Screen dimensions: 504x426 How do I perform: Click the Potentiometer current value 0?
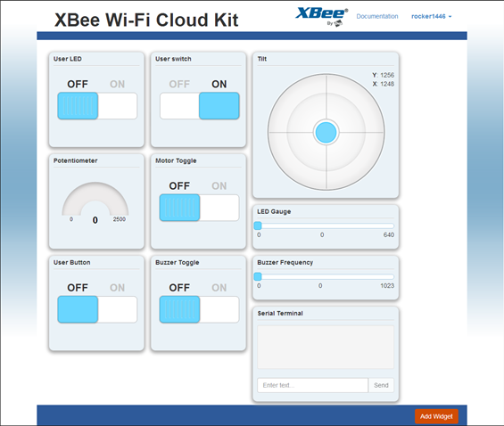(95, 220)
